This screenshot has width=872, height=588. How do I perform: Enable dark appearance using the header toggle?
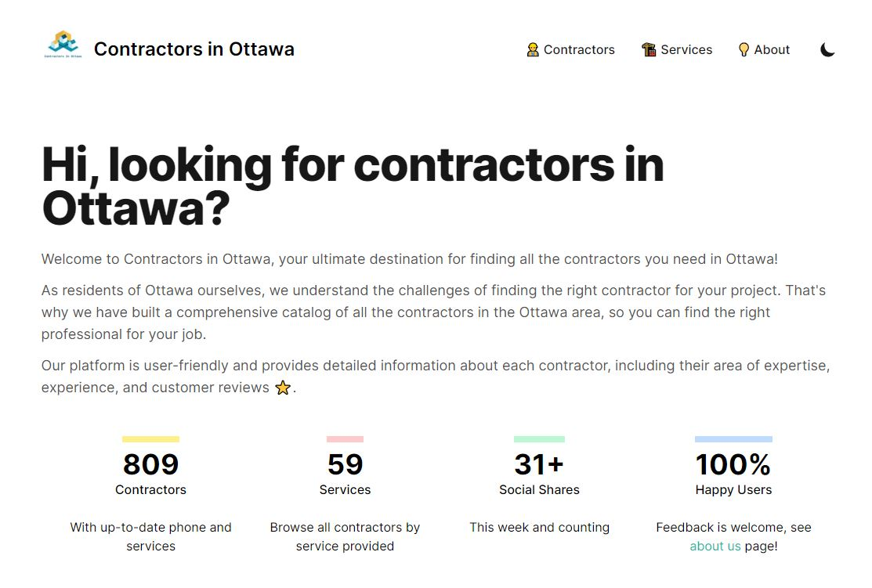click(827, 49)
